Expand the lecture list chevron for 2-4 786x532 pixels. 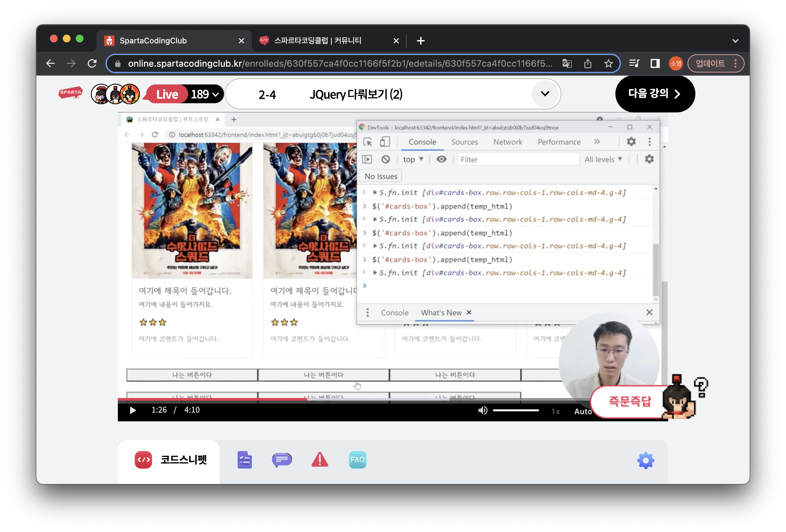click(545, 94)
